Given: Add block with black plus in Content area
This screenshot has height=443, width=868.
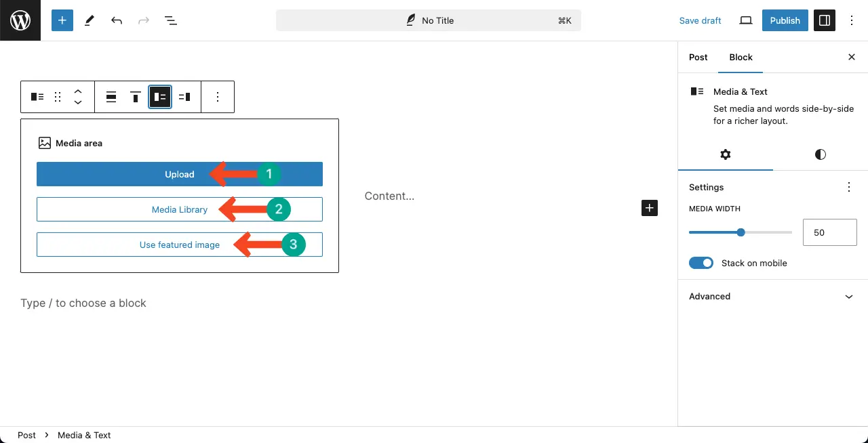Looking at the screenshot, I should click(650, 208).
